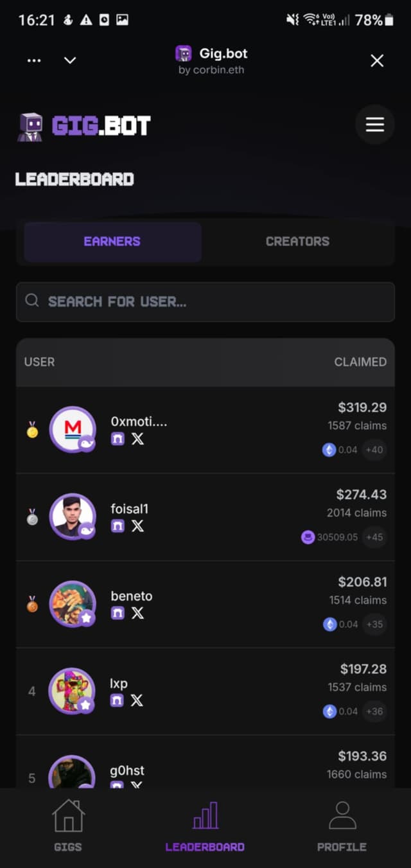Image resolution: width=411 pixels, height=868 pixels.
Task: Open the three-dots options menu
Action: click(x=34, y=60)
